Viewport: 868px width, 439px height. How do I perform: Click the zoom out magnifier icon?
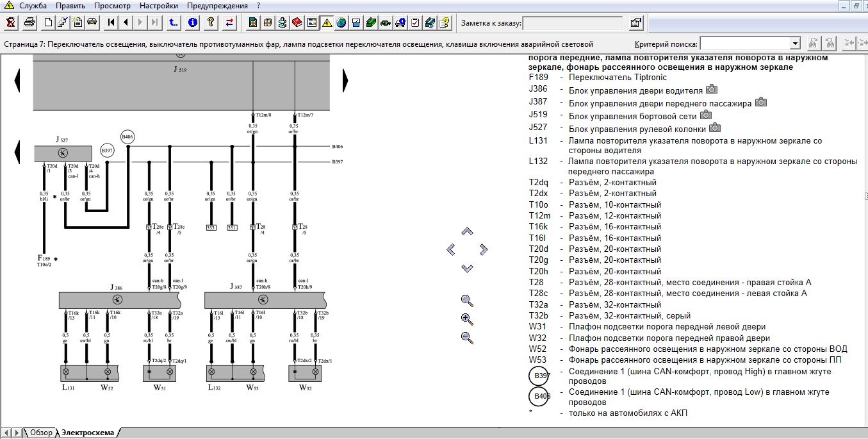click(467, 338)
